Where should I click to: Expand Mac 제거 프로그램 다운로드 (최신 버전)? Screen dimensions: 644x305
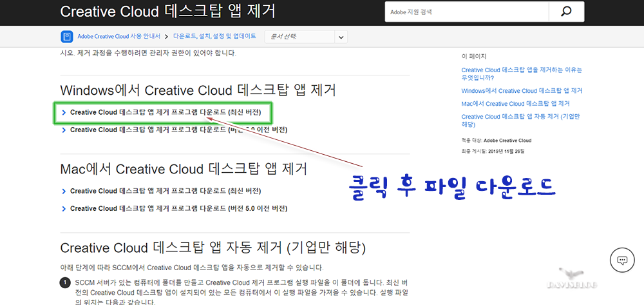(x=162, y=191)
